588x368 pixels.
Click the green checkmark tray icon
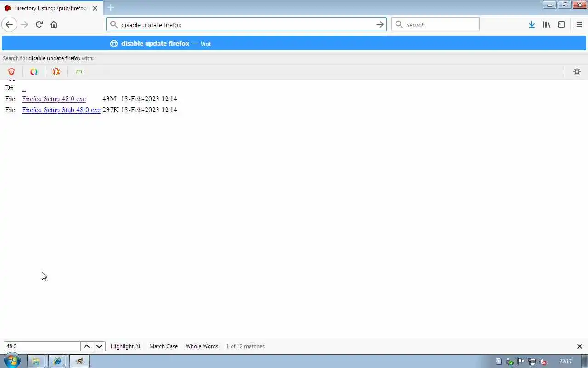pyautogui.click(x=509, y=362)
